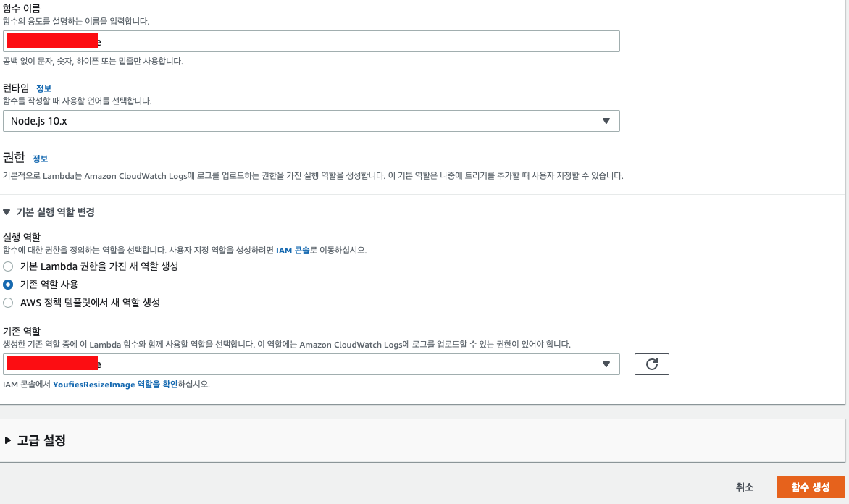849x504 pixels.
Task: Choose AWS 정책 템플릿에서 새 역할 생성
Action: click(7, 303)
